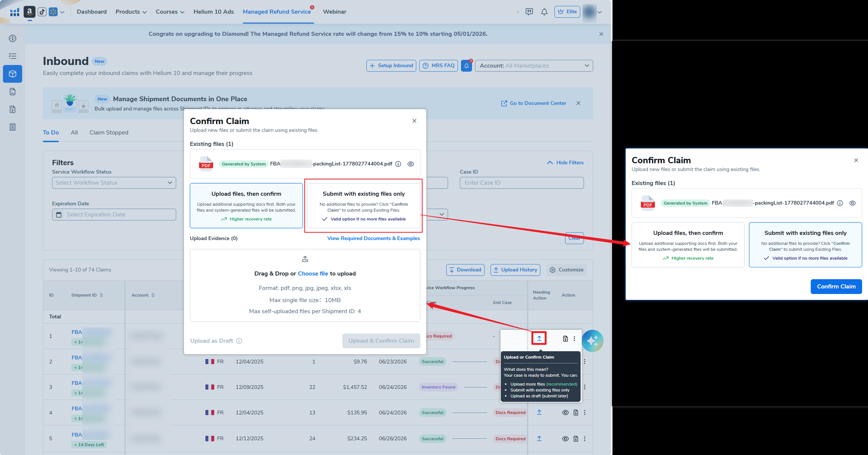868x455 pixels.
Task: Select "Submit with existing files only" in the inset dialog
Action: (x=806, y=245)
